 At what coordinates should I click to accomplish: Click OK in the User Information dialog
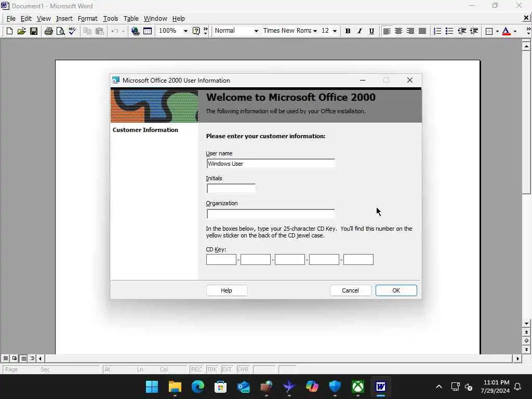coord(396,290)
